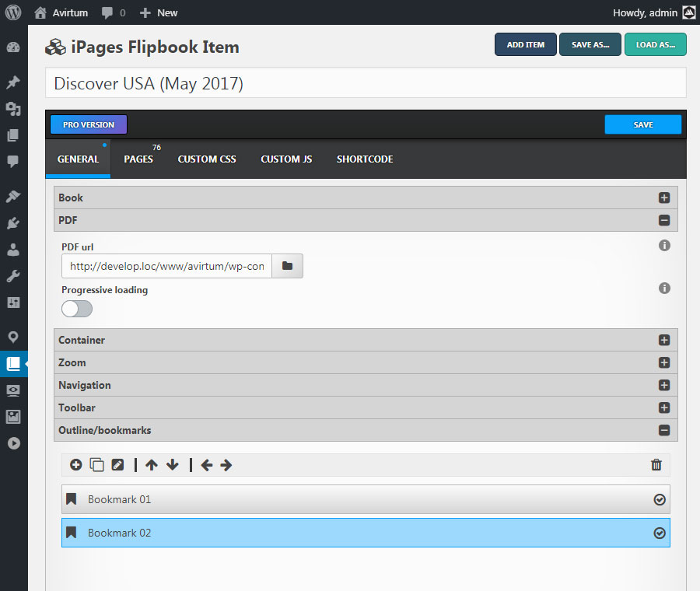Open the New content menu
Image resolution: width=700 pixels, height=591 pixels.
pos(159,12)
